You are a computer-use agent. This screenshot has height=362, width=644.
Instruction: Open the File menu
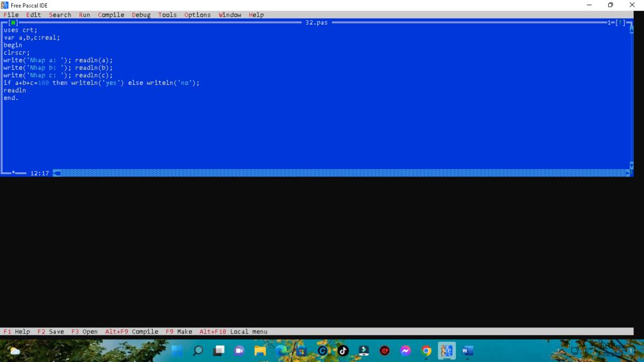[x=11, y=15]
